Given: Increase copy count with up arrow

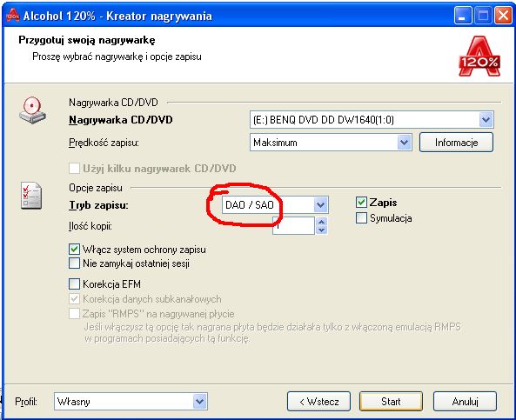Looking at the screenshot, I should point(321,222).
